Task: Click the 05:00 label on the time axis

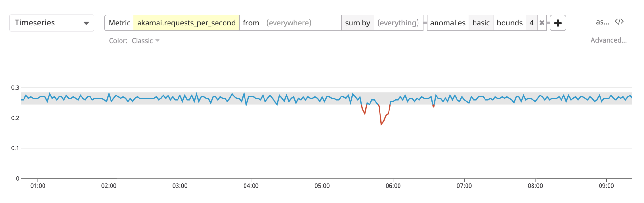Action: (323, 186)
